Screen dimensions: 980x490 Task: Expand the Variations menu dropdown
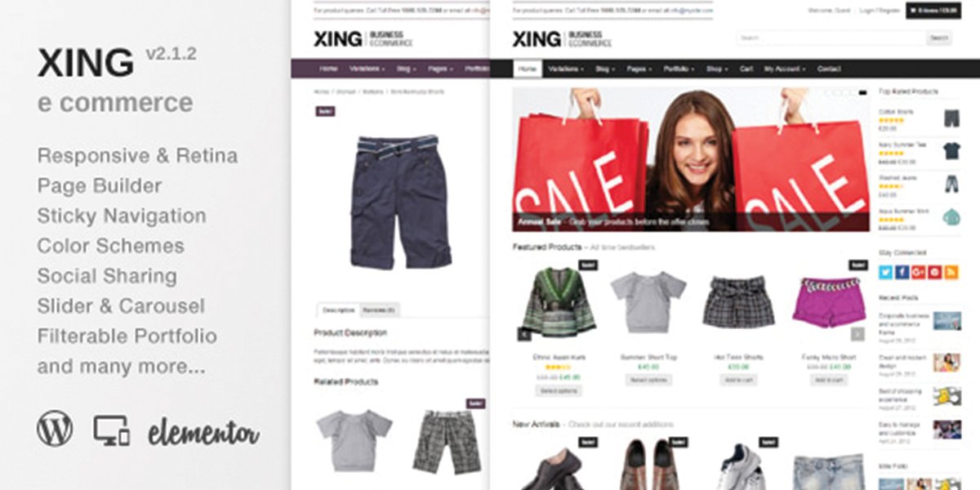click(566, 69)
